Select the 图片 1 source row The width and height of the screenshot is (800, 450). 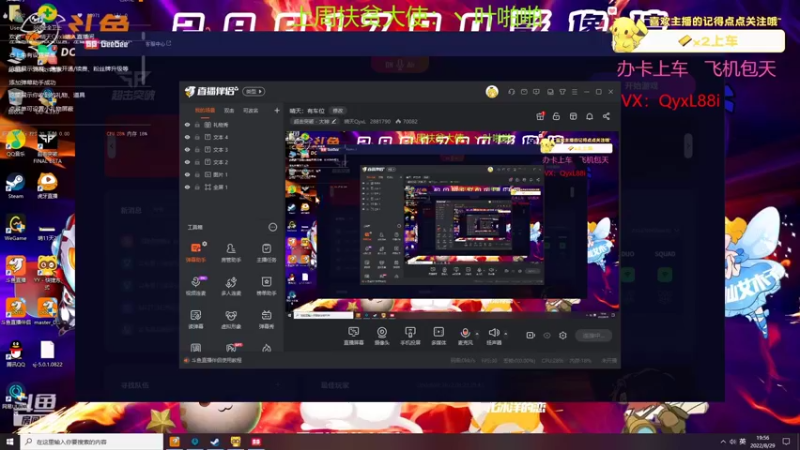coord(232,174)
